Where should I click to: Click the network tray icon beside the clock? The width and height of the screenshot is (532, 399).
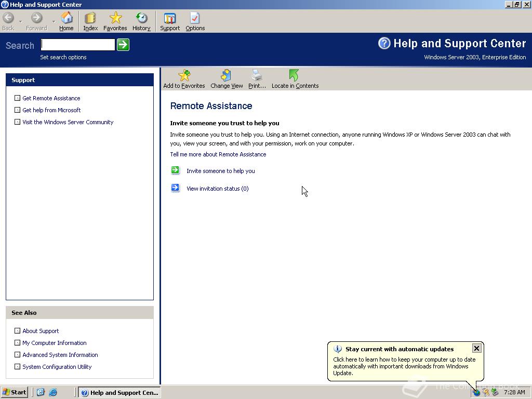click(x=495, y=393)
